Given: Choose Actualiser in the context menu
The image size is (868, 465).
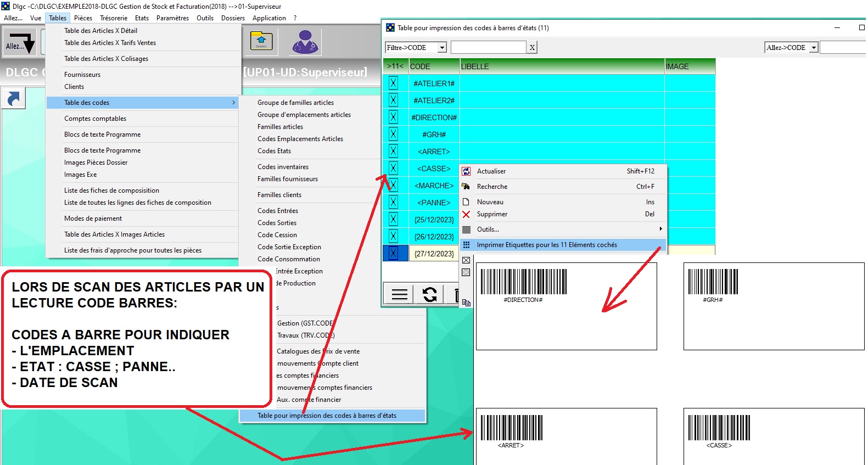Looking at the screenshot, I should [x=563, y=171].
